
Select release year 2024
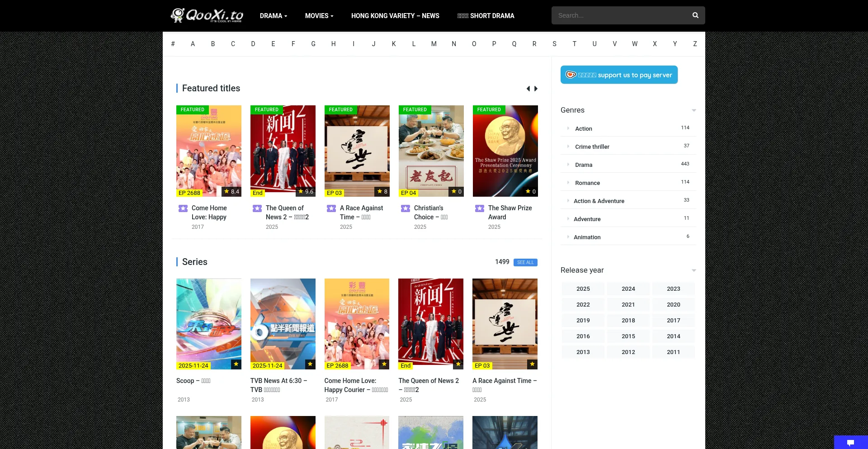pos(628,289)
